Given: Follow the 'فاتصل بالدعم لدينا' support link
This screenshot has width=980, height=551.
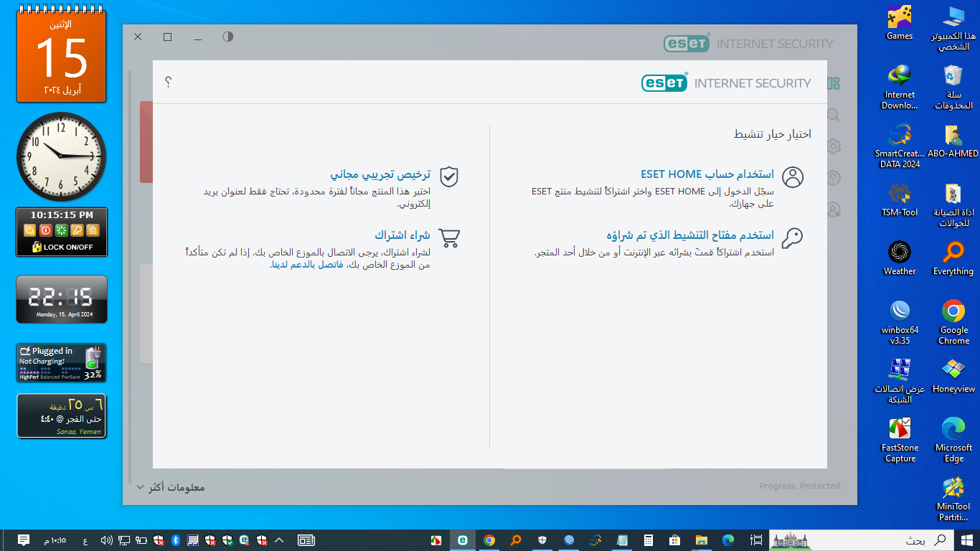Looking at the screenshot, I should click(x=306, y=265).
